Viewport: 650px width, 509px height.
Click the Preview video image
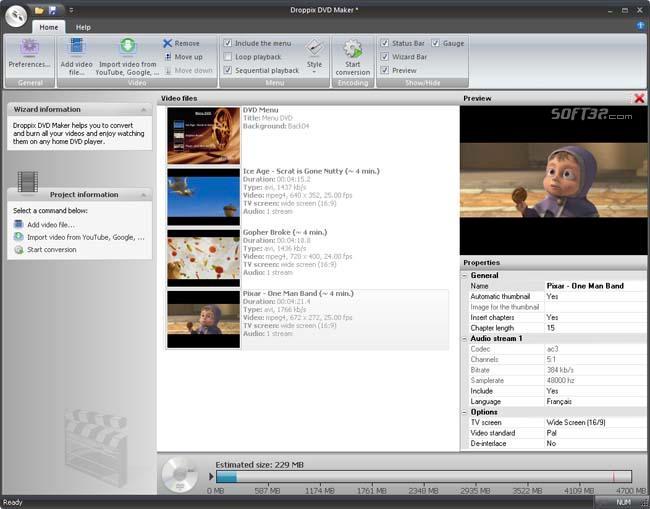coord(553,180)
